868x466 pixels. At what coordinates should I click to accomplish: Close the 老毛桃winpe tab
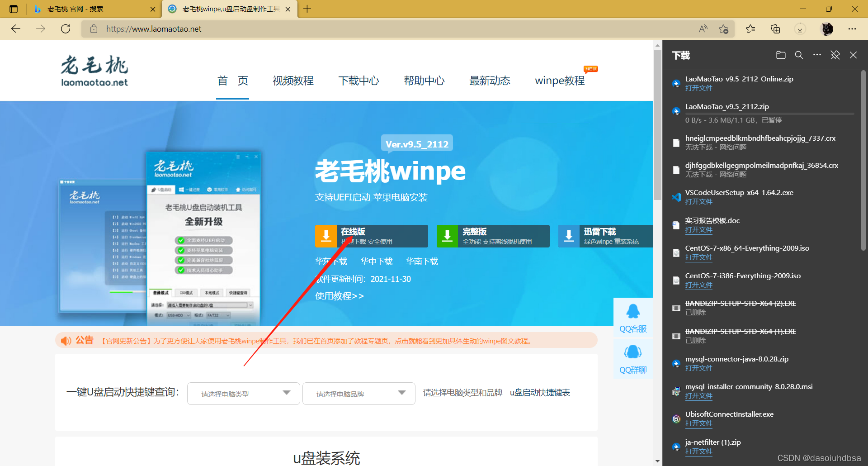pyautogui.click(x=288, y=9)
